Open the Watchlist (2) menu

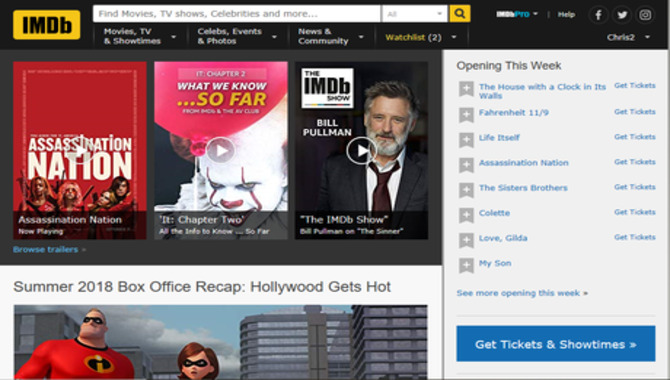point(421,37)
